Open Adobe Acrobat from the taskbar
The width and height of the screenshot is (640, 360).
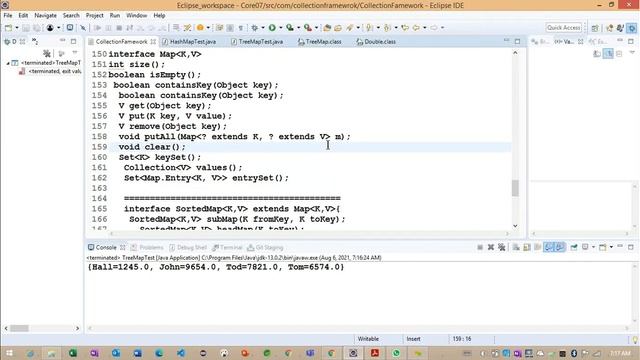[x=375, y=353]
